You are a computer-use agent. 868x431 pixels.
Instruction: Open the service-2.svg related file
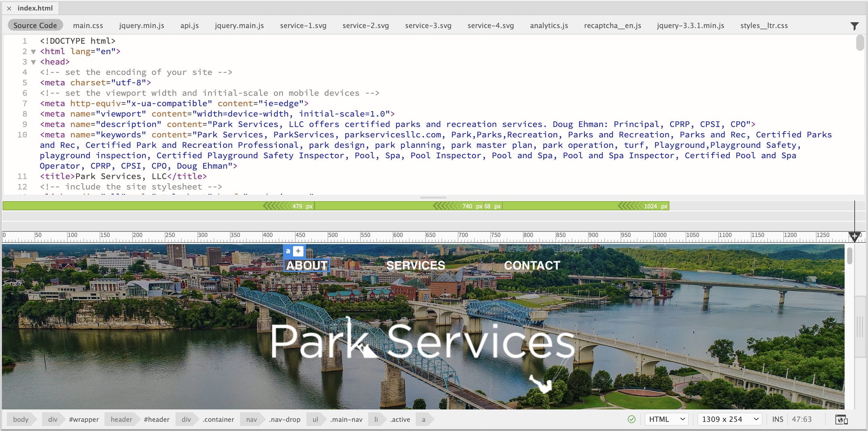tap(366, 25)
